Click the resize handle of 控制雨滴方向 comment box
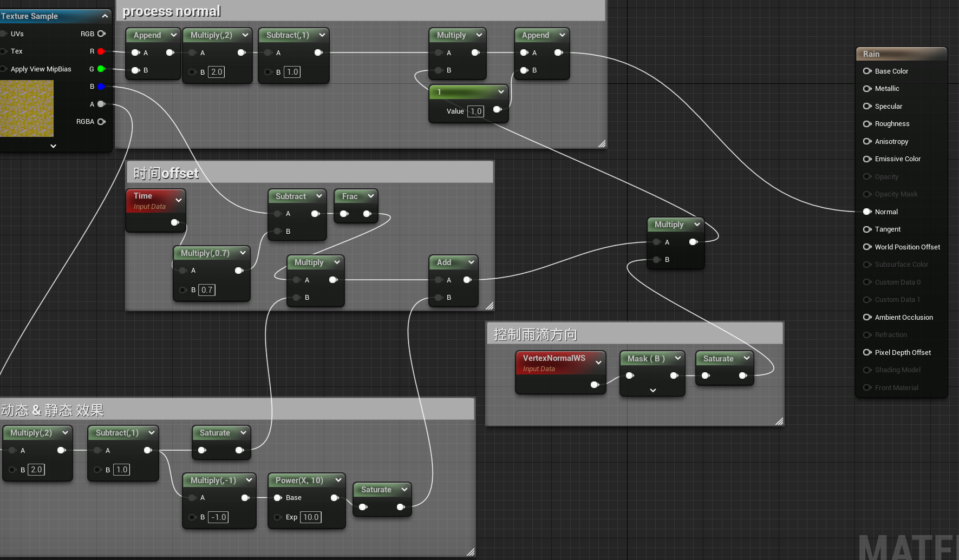 [779, 421]
